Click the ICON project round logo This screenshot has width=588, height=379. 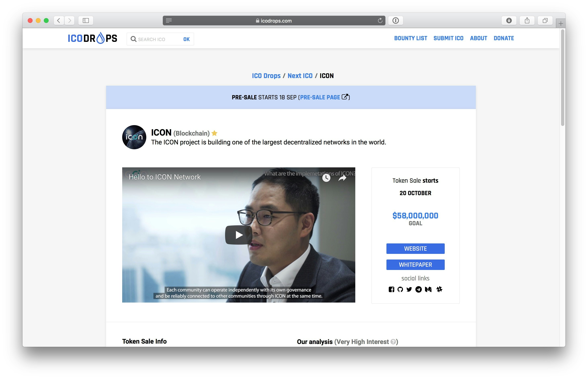pyautogui.click(x=134, y=137)
